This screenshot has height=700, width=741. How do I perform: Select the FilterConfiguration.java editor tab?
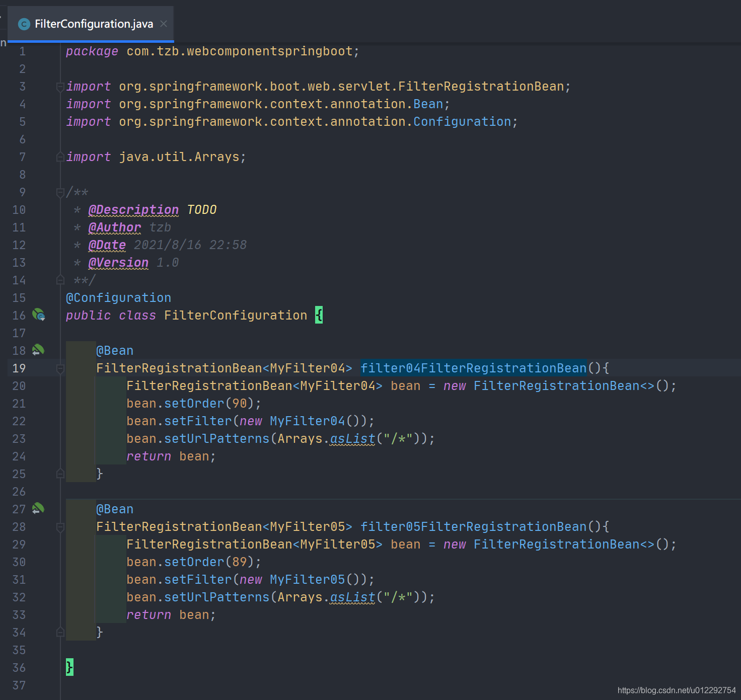click(x=91, y=24)
